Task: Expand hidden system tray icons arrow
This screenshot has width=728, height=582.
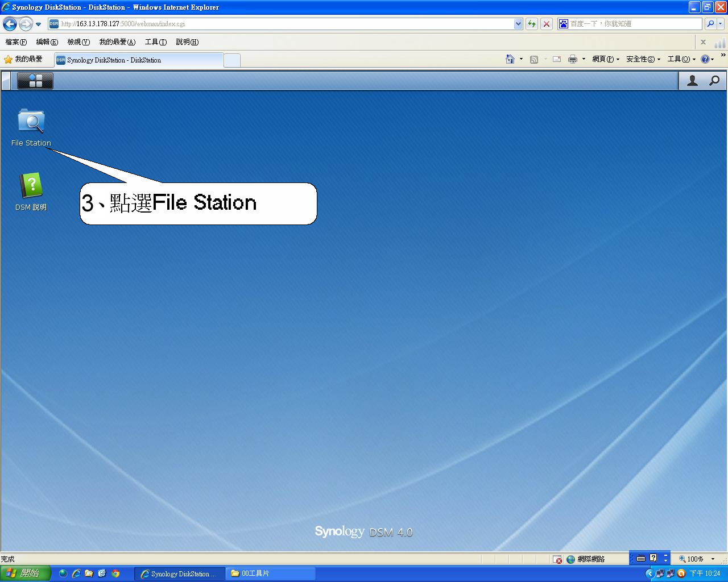Action: tap(650, 573)
